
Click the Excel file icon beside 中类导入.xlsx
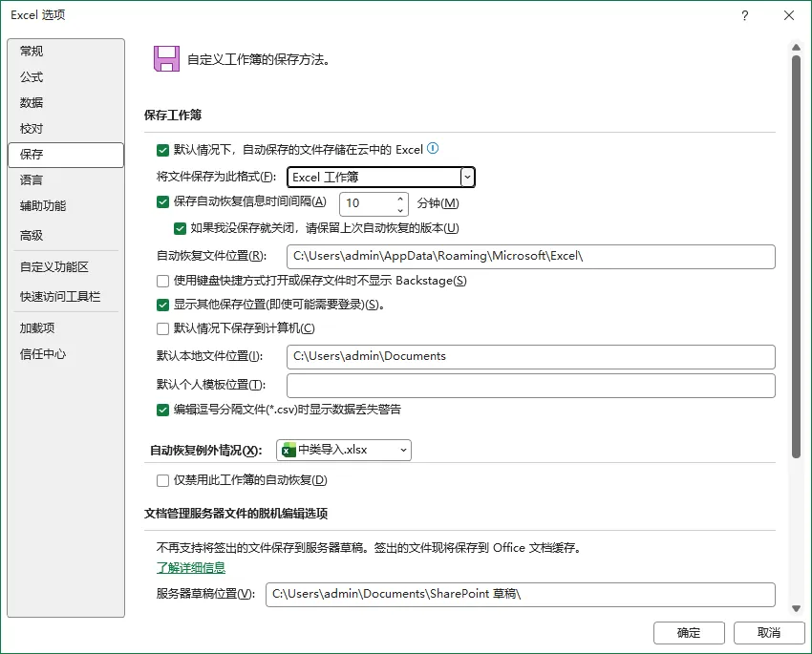point(288,450)
